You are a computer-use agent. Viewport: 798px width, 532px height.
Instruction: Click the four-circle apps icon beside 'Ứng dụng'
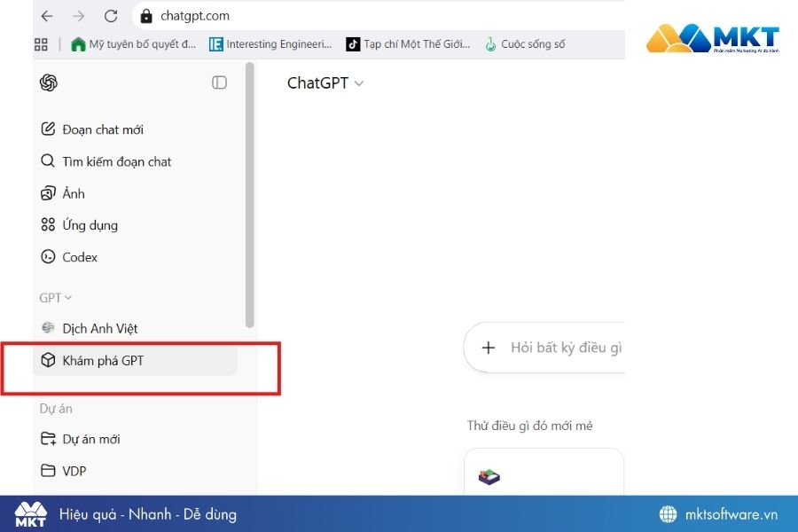coord(48,224)
